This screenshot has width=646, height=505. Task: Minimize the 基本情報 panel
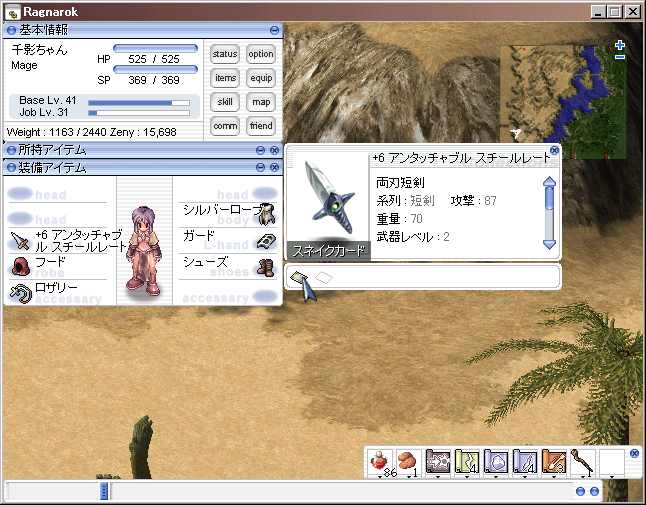[274, 30]
